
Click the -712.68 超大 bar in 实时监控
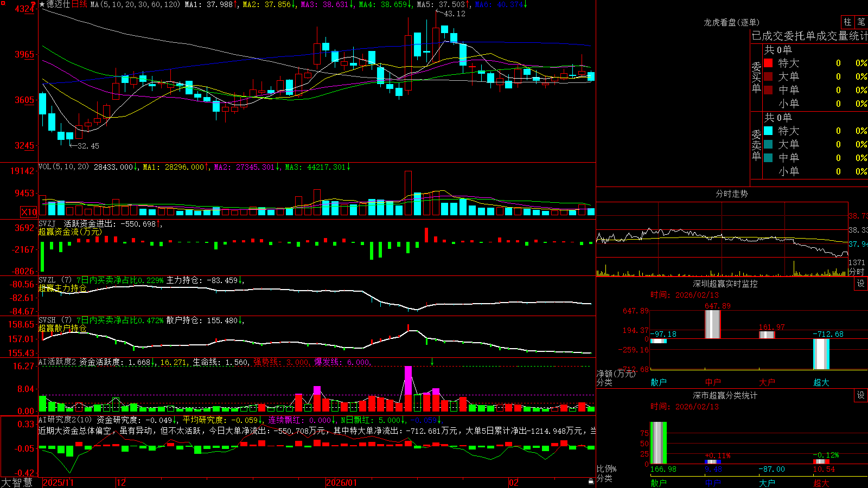[821, 354]
